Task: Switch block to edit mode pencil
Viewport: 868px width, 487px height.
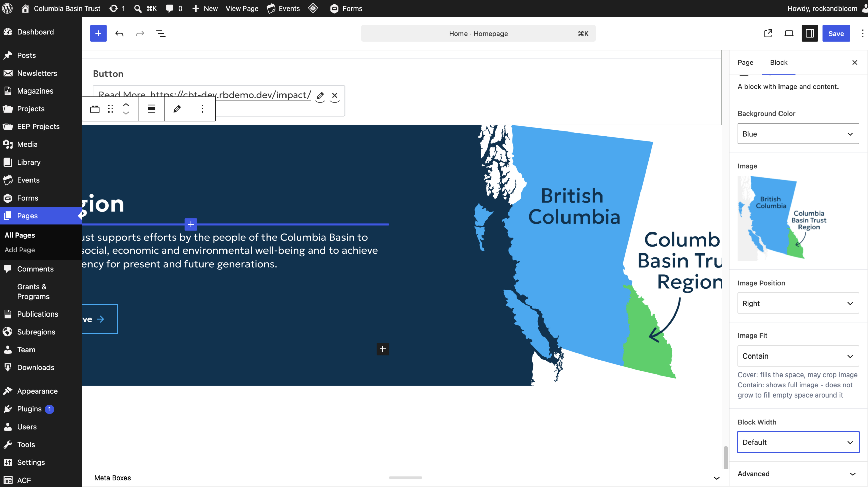Action: click(177, 109)
